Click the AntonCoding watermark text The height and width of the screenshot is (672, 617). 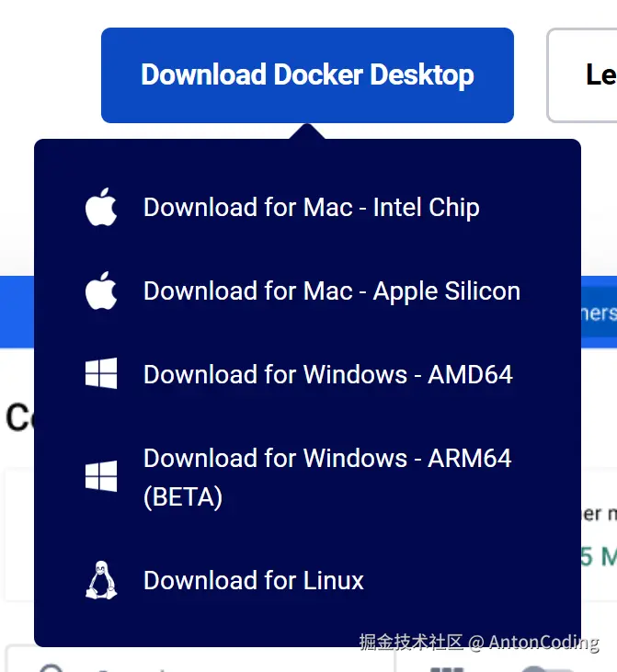pyautogui.click(x=543, y=643)
